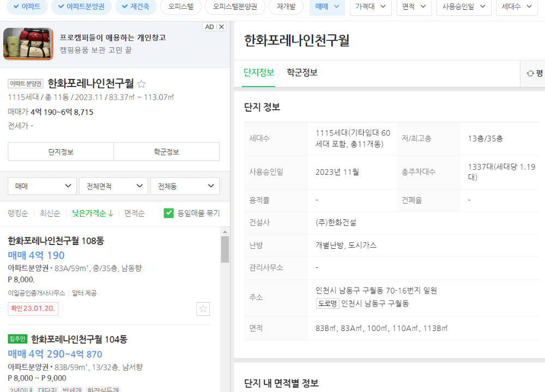
Task: Expand the 전체동 dropdown
Action: click(185, 186)
